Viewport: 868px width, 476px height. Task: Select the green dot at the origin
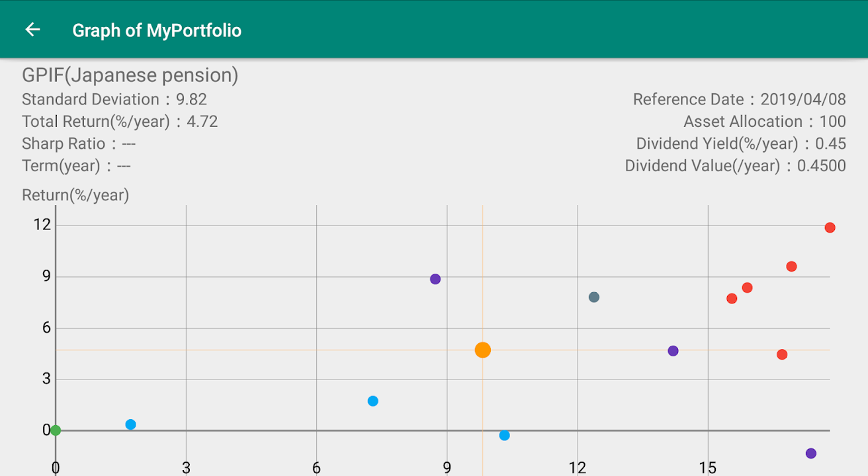56,430
